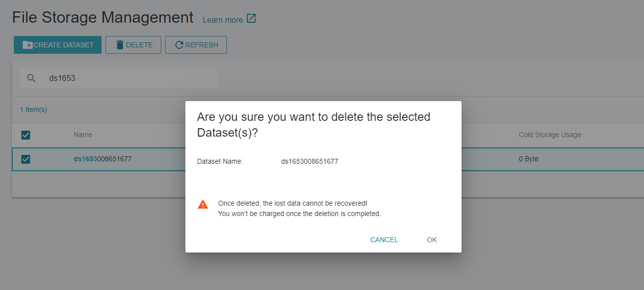Click the trash can icon on Delete
The width and height of the screenshot is (644, 290).
[x=120, y=45]
